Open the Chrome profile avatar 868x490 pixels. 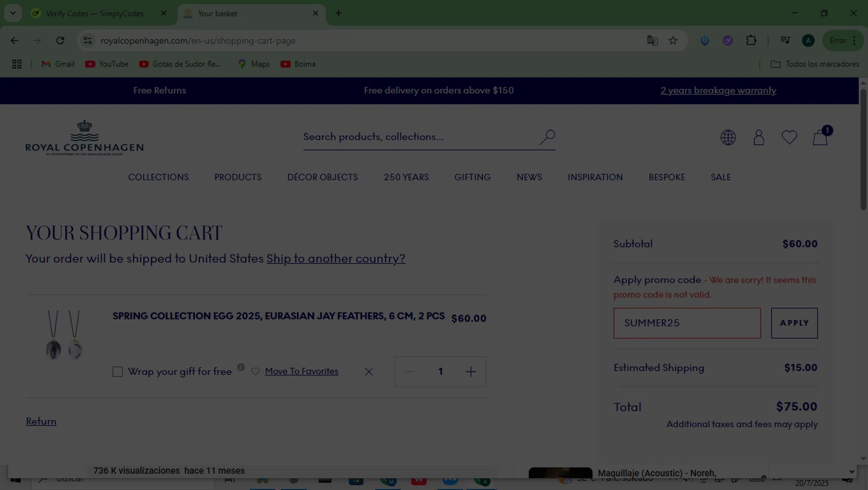(808, 40)
